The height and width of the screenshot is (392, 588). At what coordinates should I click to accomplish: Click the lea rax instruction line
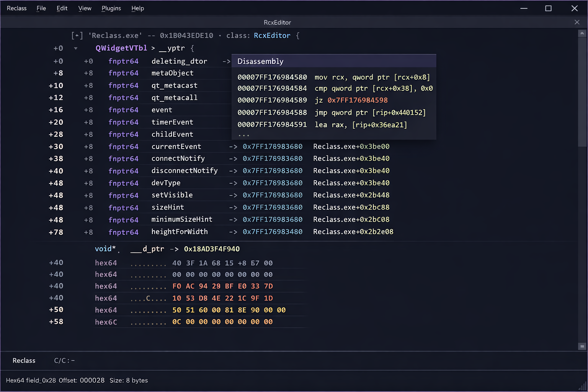pos(322,125)
